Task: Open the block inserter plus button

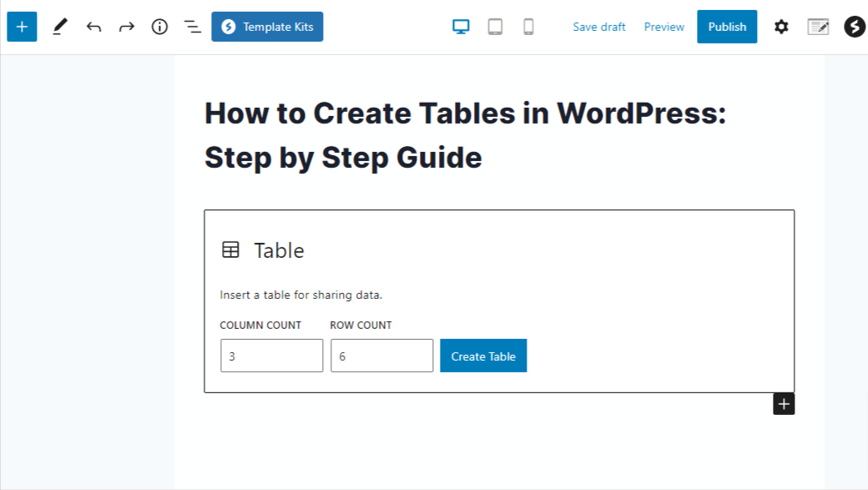Action: pyautogui.click(x=22, y=27)
